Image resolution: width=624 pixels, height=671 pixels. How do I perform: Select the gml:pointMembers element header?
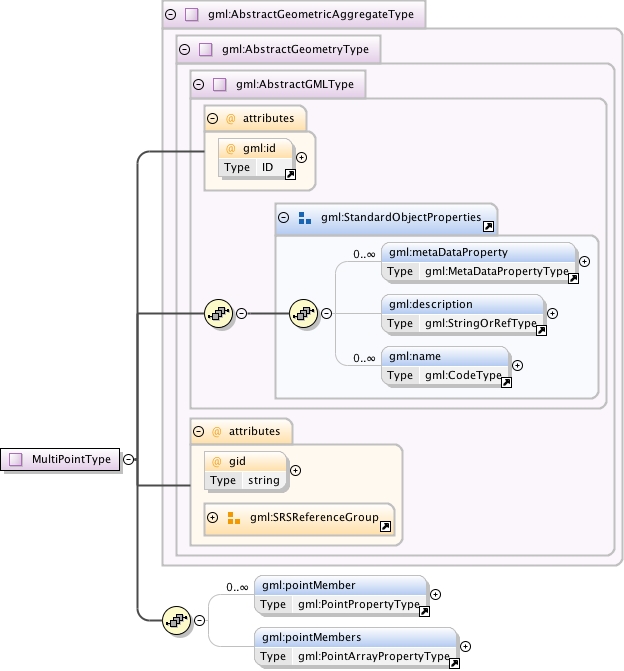[x=356, y=637]
